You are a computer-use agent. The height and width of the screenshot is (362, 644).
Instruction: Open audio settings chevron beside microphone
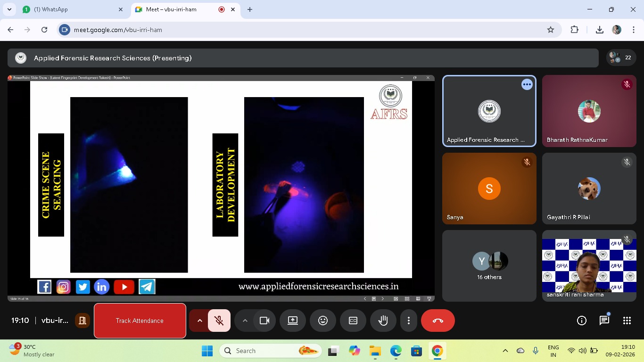[199, 321]
